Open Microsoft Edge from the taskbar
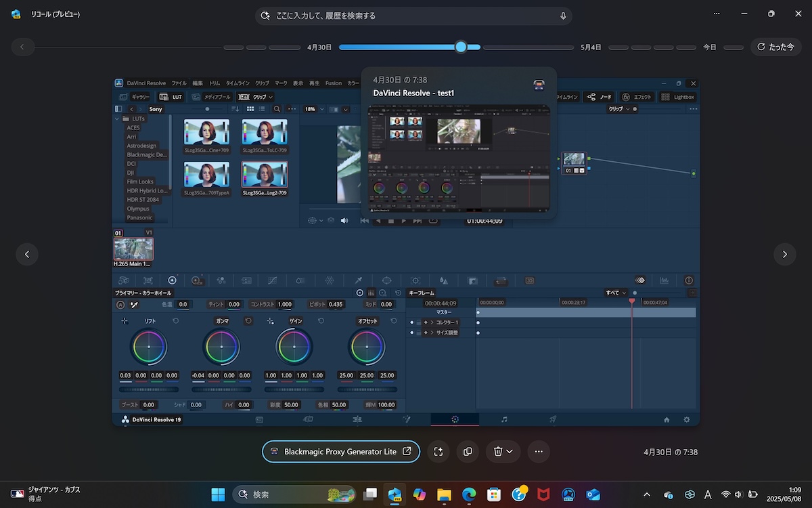Image resolution: width=812 pixels, height=508 pixels. coord(468,494)
